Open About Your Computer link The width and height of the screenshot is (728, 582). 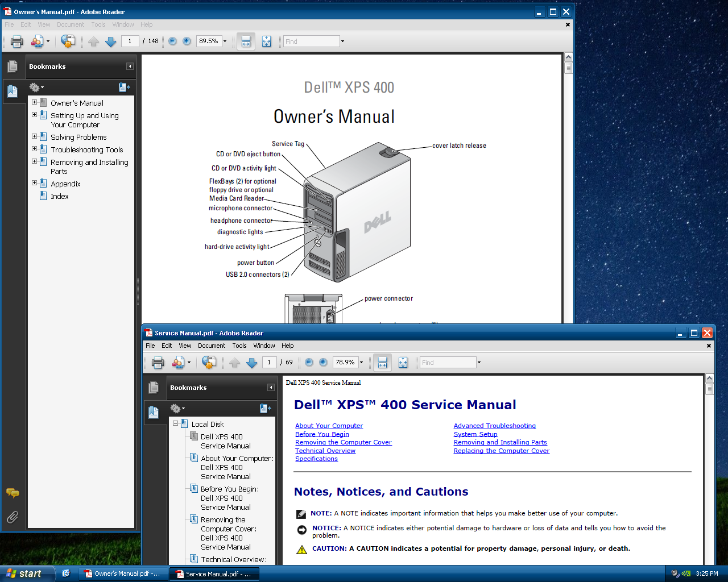[329, 426]
